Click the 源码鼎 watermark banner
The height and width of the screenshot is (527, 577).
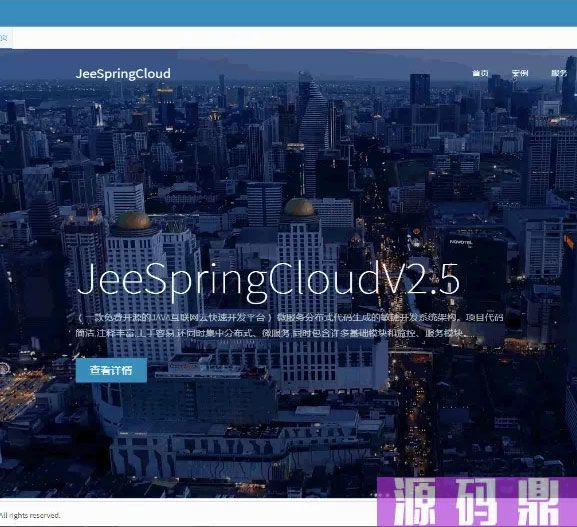(x=477, y=502)
